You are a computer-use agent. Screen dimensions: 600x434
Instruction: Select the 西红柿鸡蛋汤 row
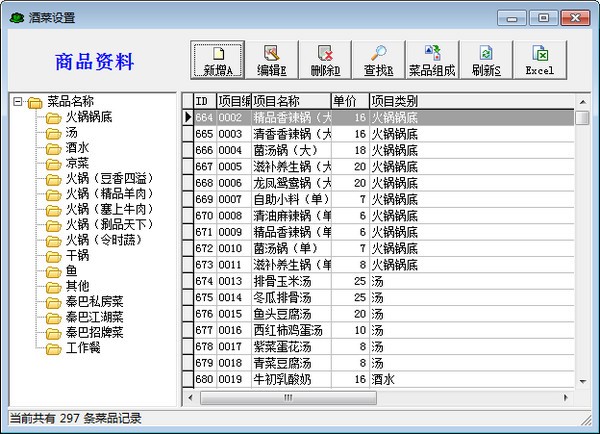pos(384,330)
